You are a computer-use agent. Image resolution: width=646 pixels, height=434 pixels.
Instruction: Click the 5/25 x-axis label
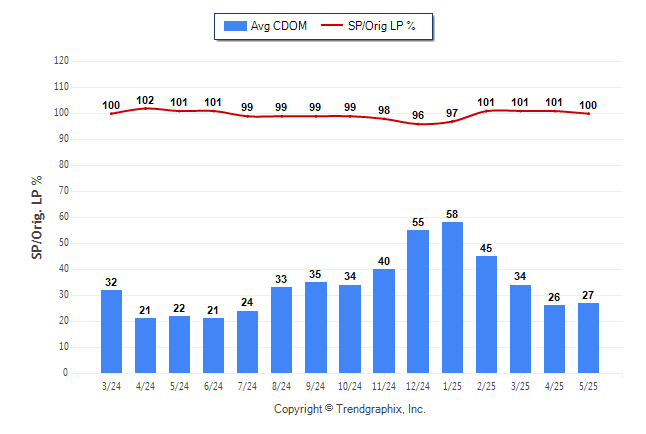(588, 386)
